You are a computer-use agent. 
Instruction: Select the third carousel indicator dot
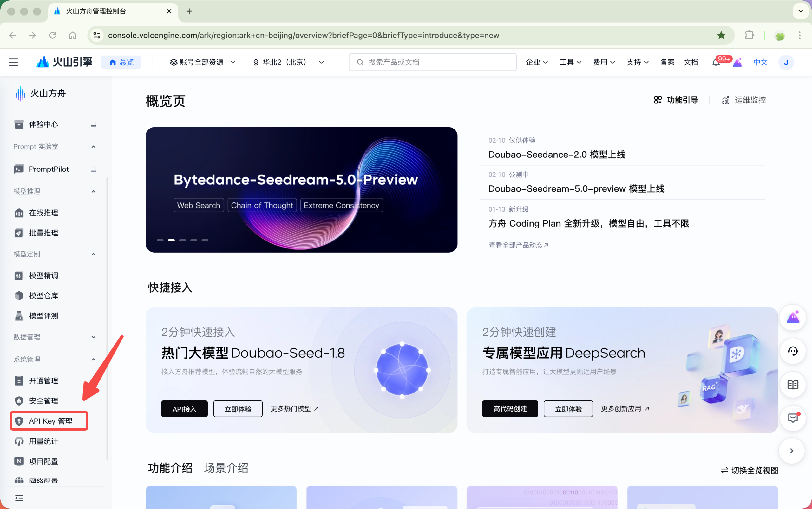(x=182, y=240)
